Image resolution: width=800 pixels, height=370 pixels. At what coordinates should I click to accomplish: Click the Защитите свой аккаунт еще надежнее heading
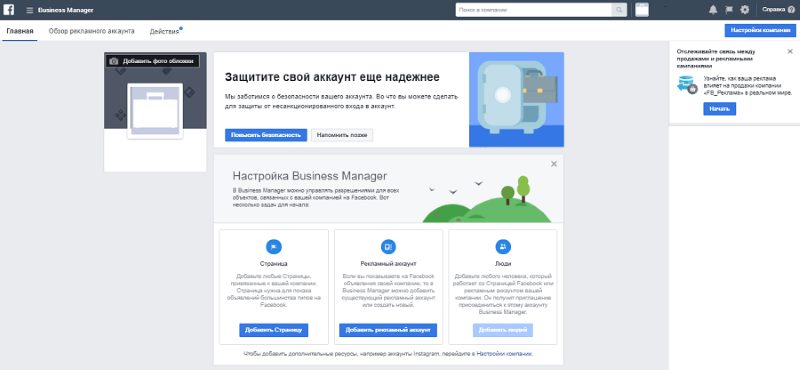coord(332,77)
